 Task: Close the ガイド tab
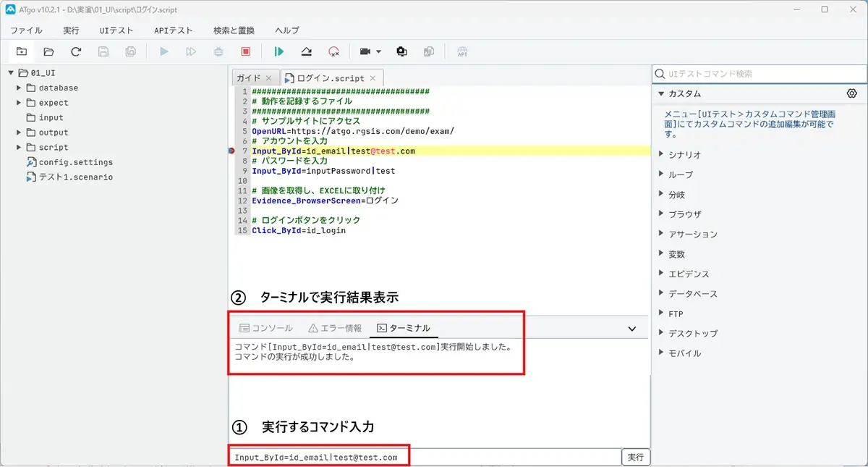268,77
